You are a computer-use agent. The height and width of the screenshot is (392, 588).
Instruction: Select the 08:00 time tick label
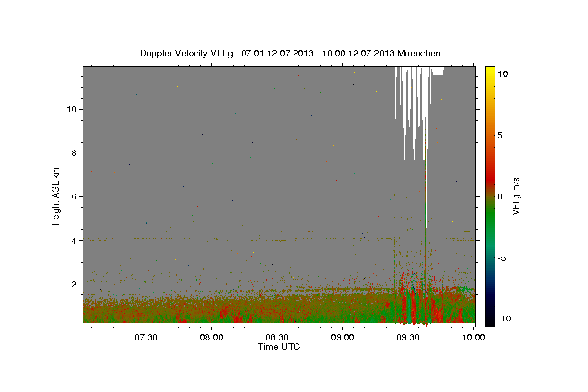212,337
